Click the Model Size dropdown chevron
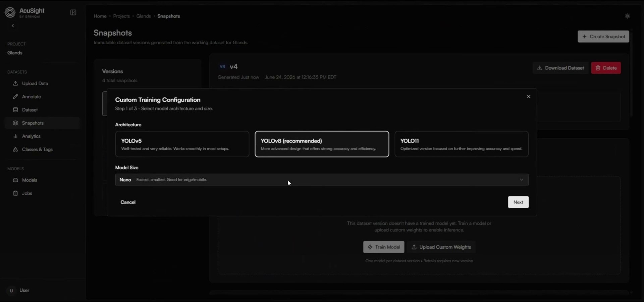Screen dimensions: 644x302 pyautogui.click(x=522, y=180)
